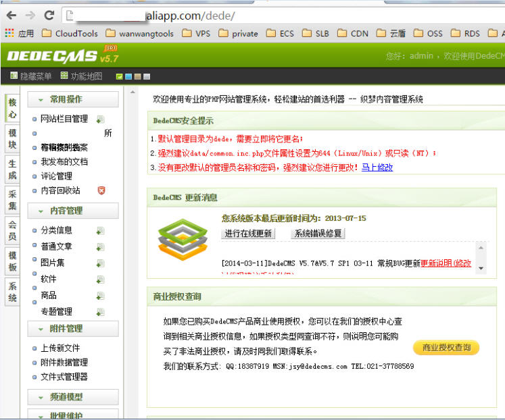505x420 pixels.
Task: Switch to 核心 side tab
Action: 12,109
